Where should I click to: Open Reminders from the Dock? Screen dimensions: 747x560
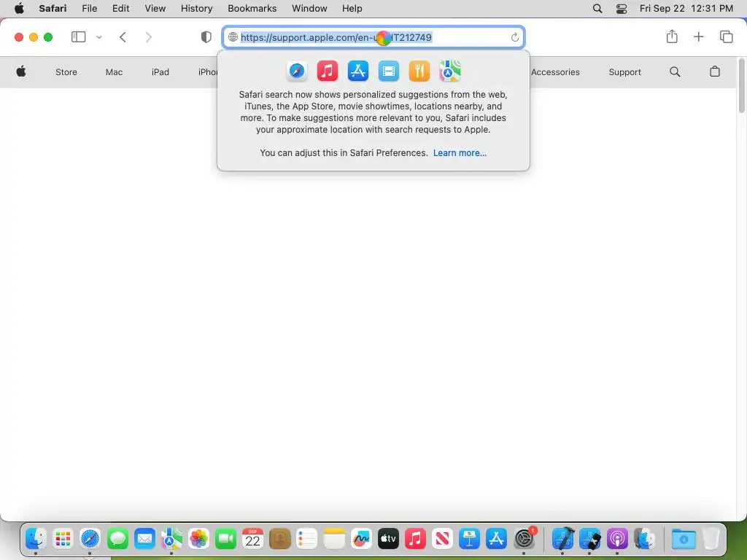(307, 539)
